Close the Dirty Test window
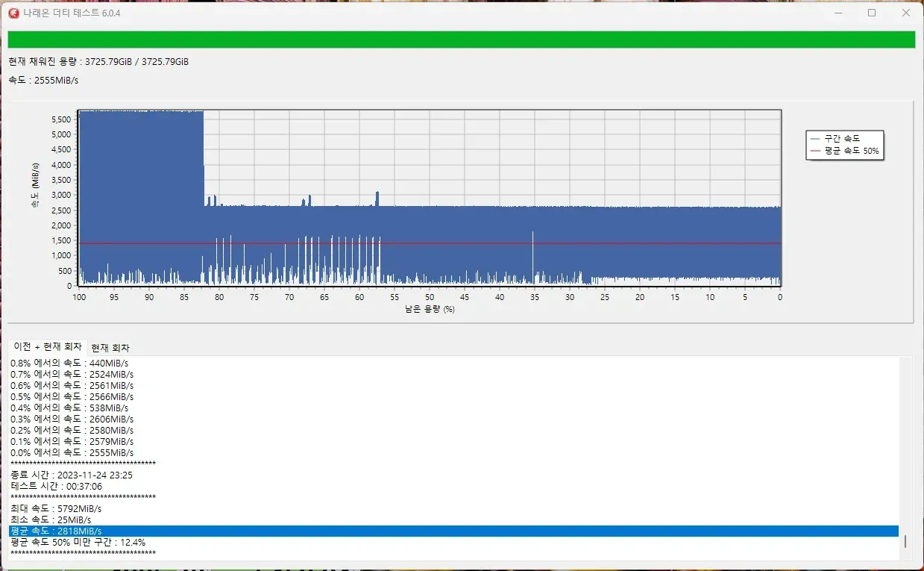 pyautogui.click(x=906, y=13)
